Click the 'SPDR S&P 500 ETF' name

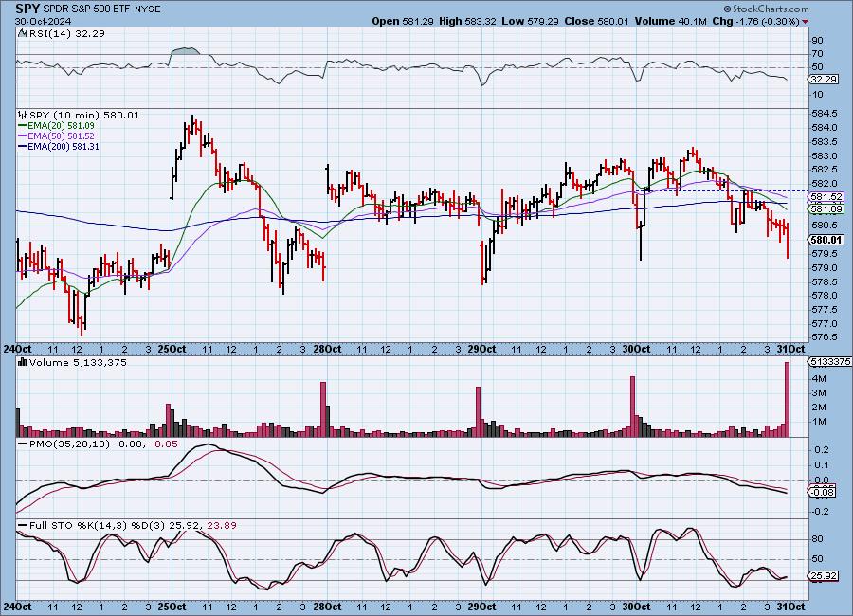coord(86,9)
